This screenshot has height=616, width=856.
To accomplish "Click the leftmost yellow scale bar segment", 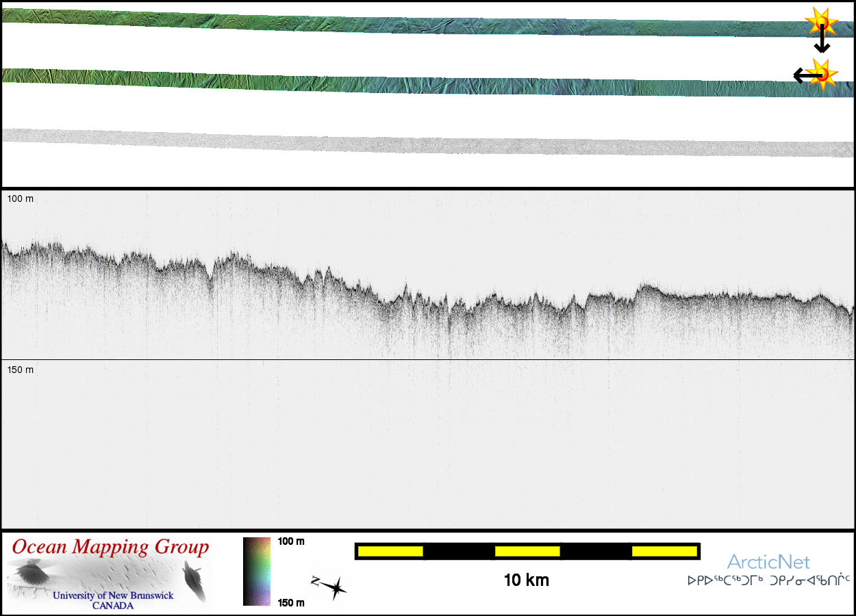I will tap(390, 551).
